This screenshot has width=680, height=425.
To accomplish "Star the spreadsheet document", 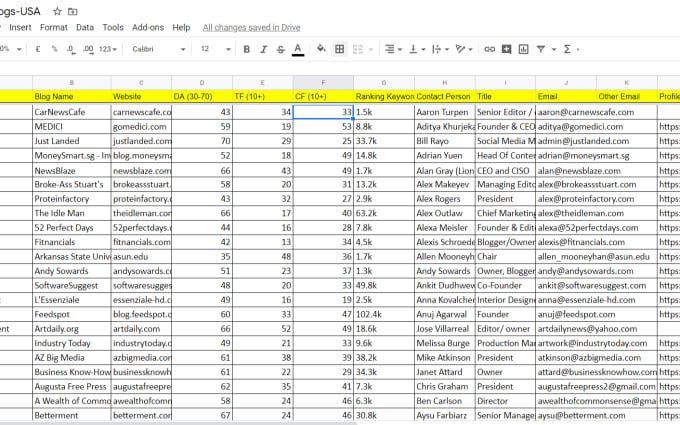I will pos(57,11).
